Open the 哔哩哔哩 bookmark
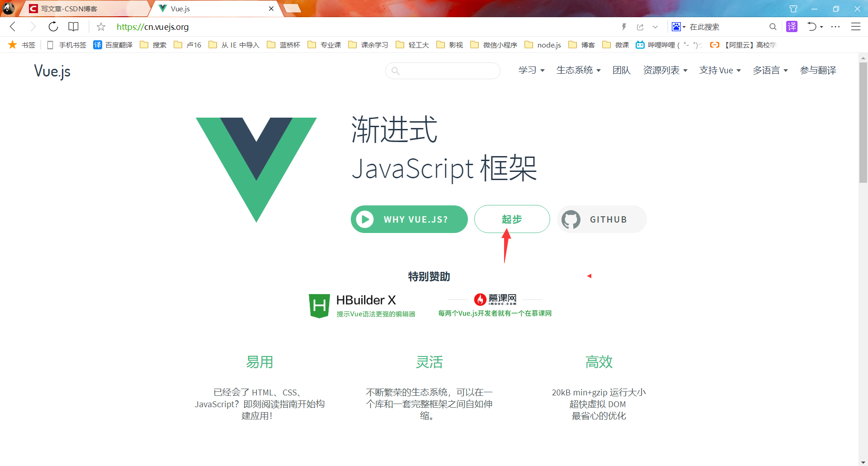Screen dimensions: 868x466 point(669,45)
